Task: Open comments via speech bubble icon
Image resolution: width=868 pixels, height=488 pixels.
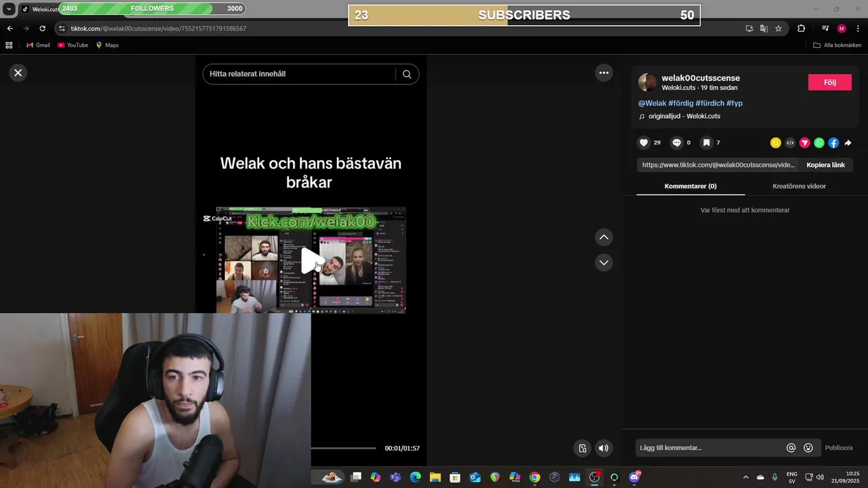Action: pos(676,142)
